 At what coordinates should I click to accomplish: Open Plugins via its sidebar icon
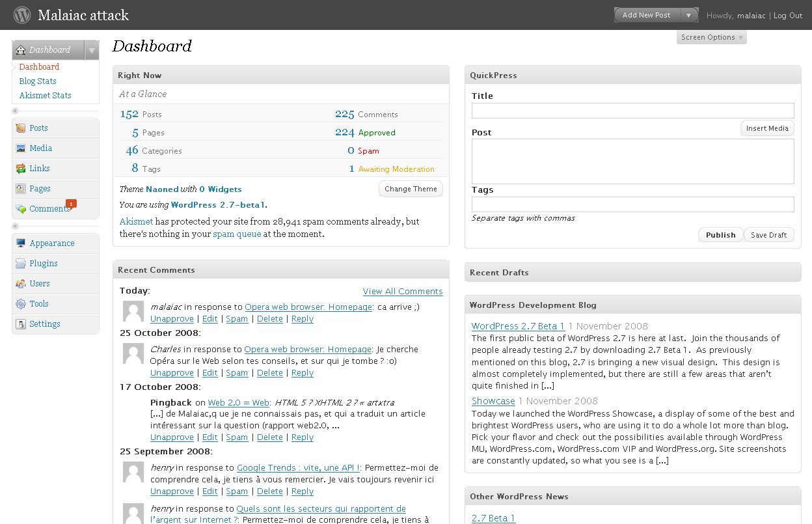[21, 264]
